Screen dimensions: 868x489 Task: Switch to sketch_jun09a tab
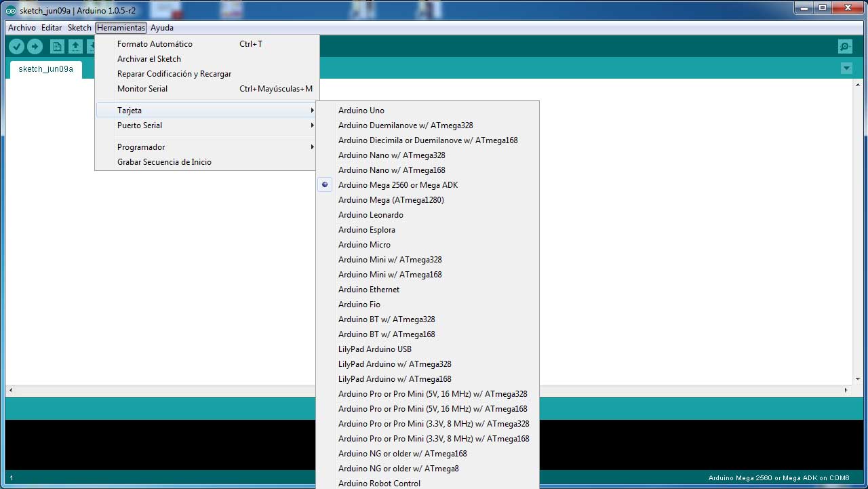pos(45,69)
